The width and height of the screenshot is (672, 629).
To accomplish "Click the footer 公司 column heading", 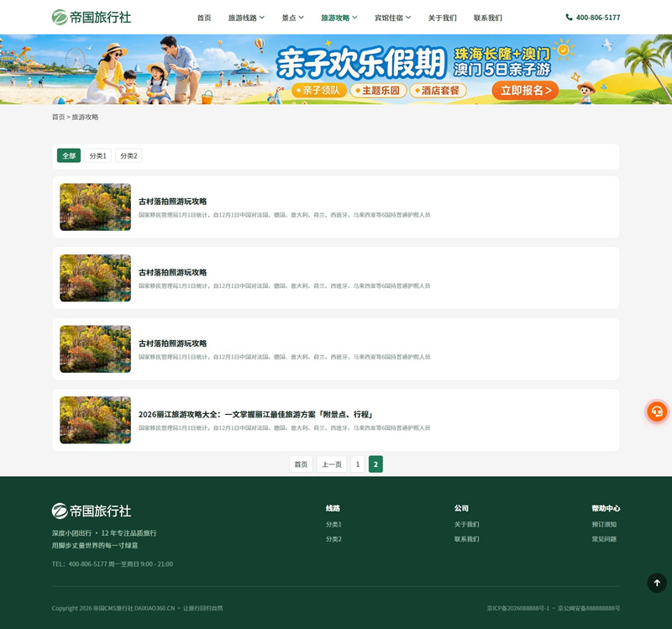I will pos(461,508).
